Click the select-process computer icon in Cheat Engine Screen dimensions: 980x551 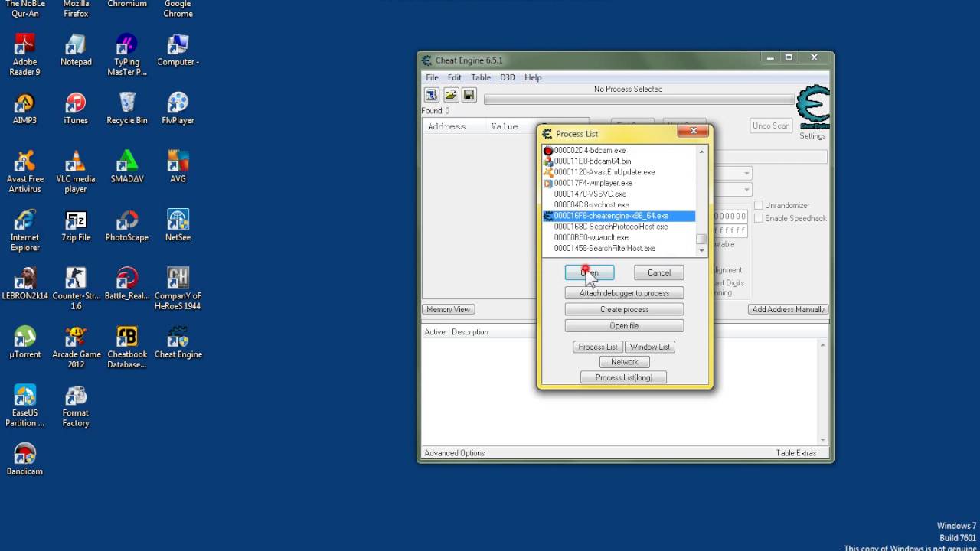pos(432,95)
